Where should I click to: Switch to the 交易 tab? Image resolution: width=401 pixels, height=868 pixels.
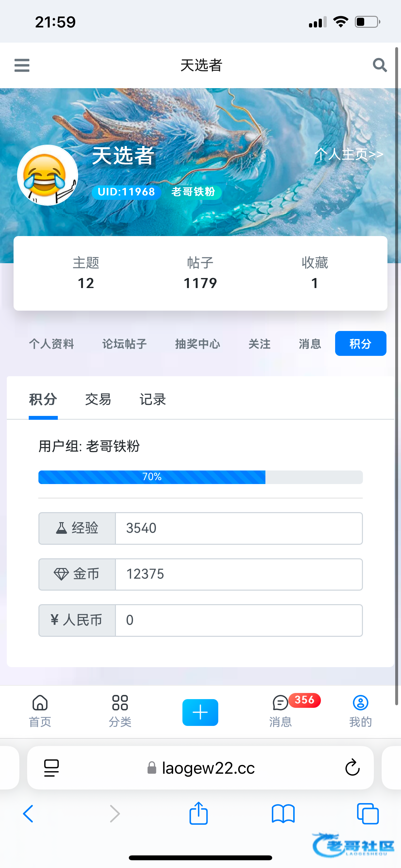tap(98, 400)
